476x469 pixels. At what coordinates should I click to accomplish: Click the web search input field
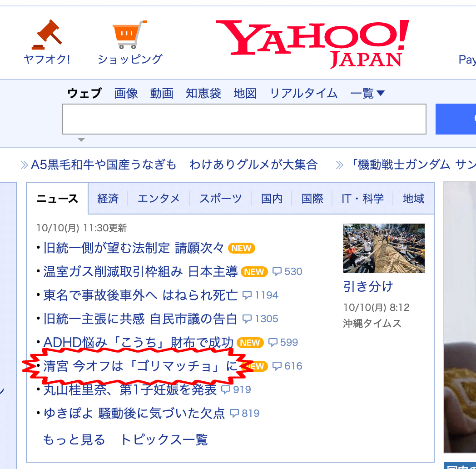tap(244, 119)
